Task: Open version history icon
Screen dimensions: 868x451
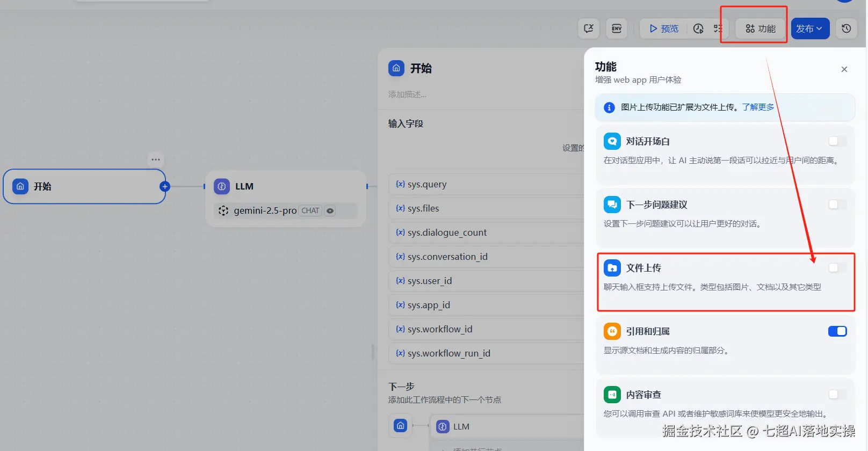Action: click(847, 28)
